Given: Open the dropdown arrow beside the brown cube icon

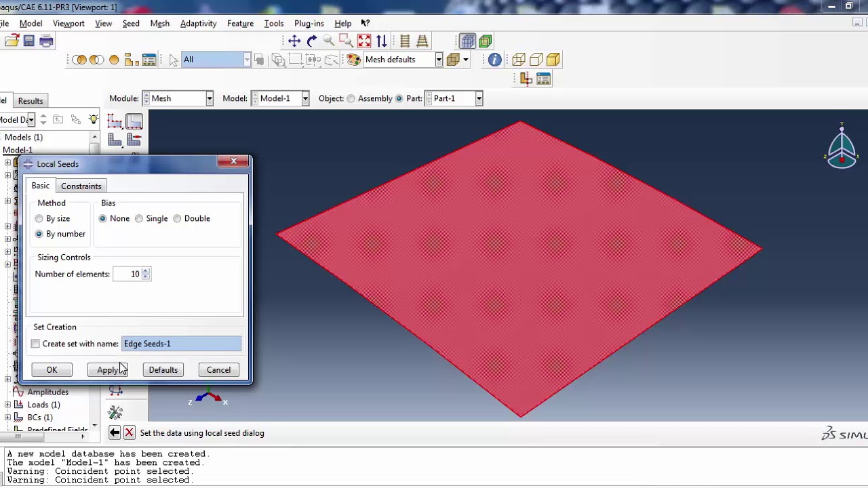Looking at the screenshot, I should click(x=465, y=60).
